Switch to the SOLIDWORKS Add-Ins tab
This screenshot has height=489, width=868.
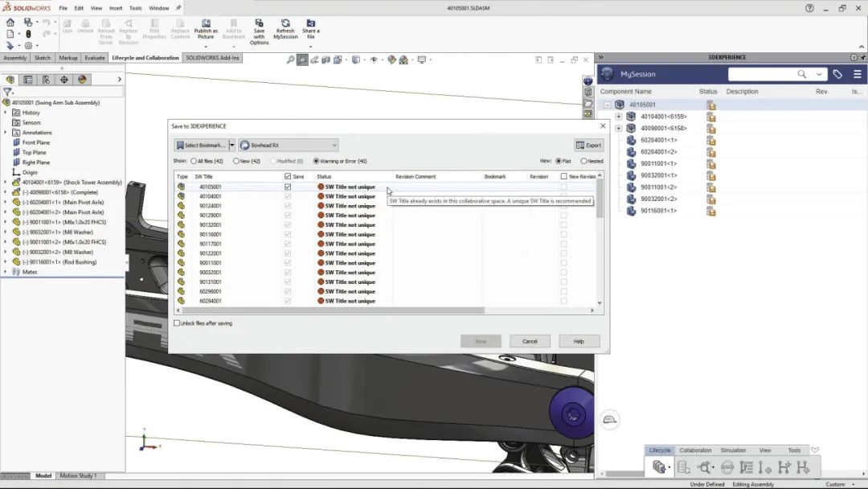(x=212, y=58)
